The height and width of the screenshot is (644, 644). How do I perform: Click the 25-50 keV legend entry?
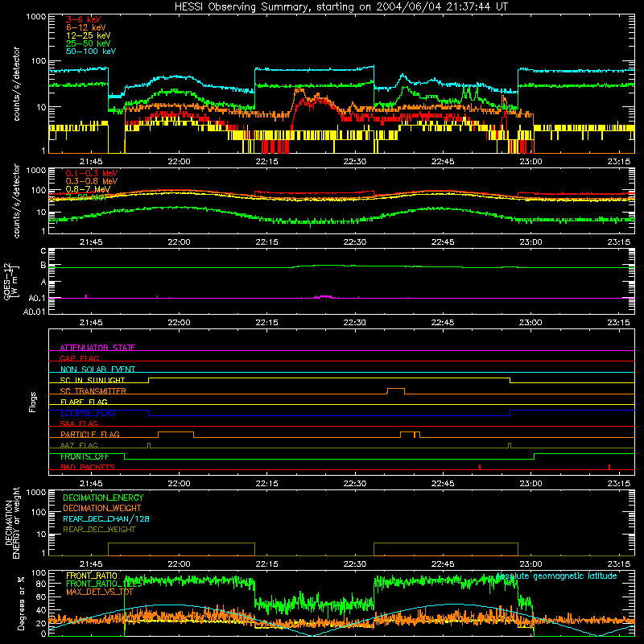[89, 43]
